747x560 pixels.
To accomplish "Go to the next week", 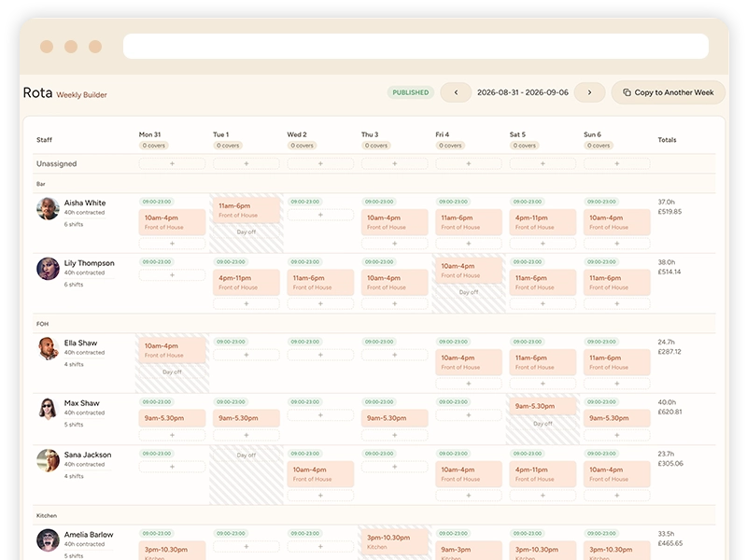I will tap(589, 92).
